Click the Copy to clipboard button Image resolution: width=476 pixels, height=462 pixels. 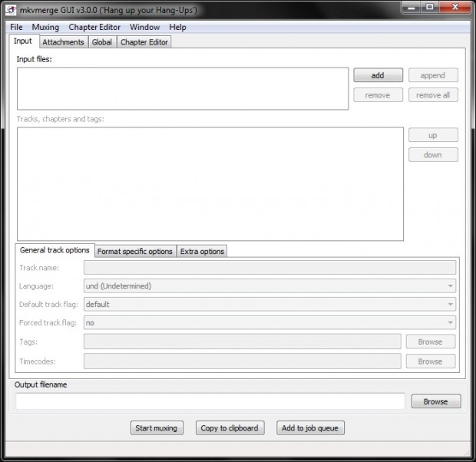230,428
